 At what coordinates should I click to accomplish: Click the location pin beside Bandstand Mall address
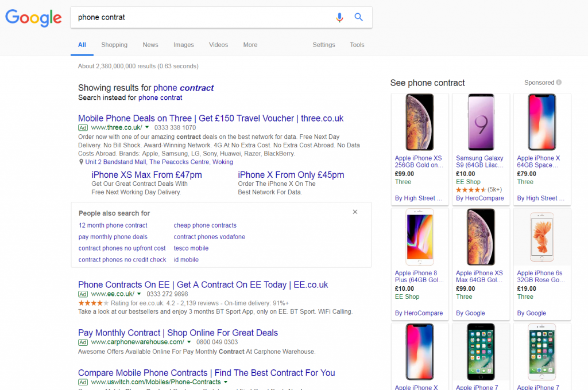(x=80, y=162)
